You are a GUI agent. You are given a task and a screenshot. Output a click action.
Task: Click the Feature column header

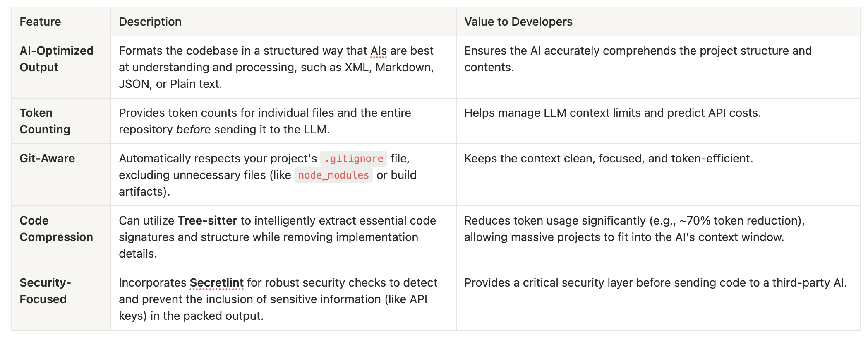click(x=40, y=22)
